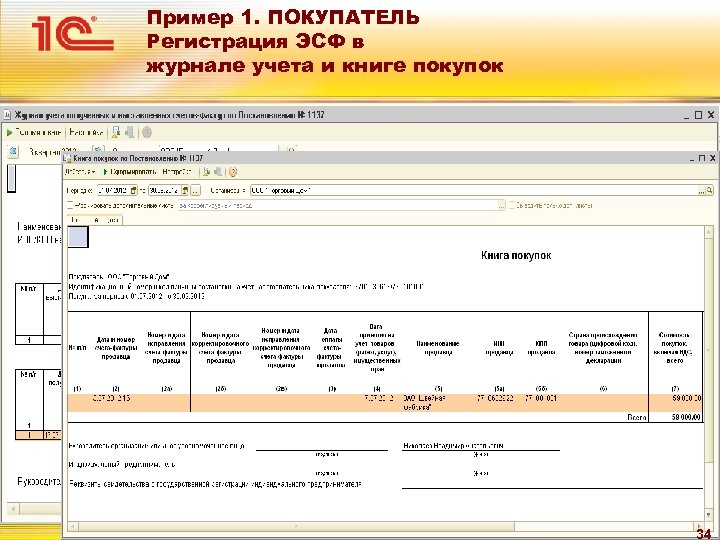Minimize the Книга покупок window
This screenshot has width=720, height=540.
click(692, 158)
